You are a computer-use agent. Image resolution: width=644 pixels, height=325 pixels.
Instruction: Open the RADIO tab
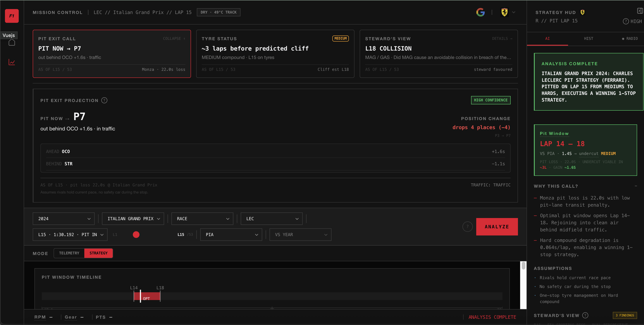pyautogui.click(x=630, y=39)
